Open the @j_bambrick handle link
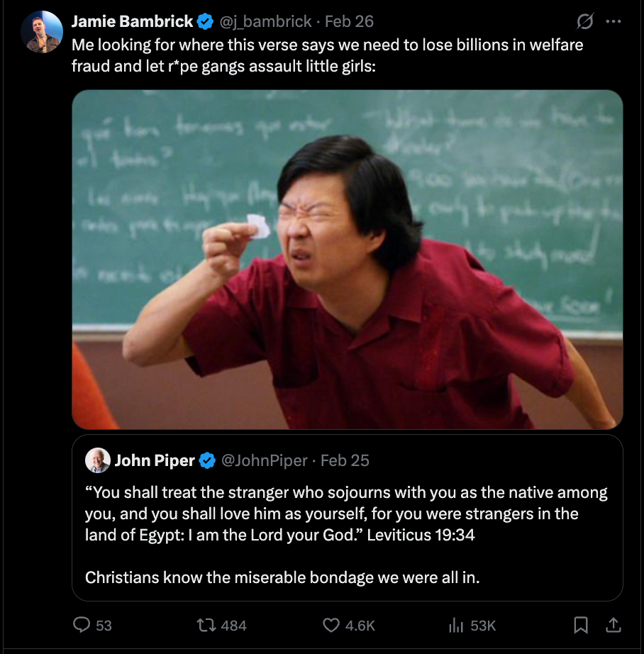The width and height of the screenshot is (644, 654). click(x=266, y=22)
